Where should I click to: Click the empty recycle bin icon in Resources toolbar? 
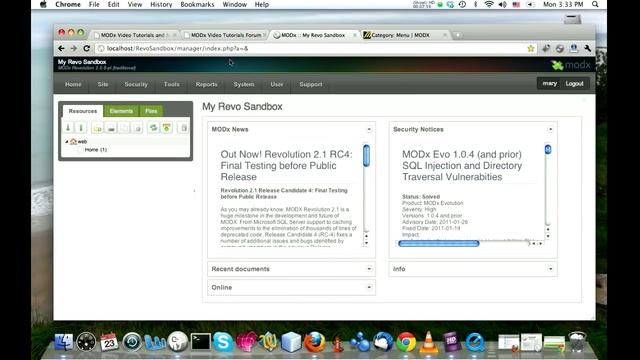pyautogui.click(x=184, y=128)
